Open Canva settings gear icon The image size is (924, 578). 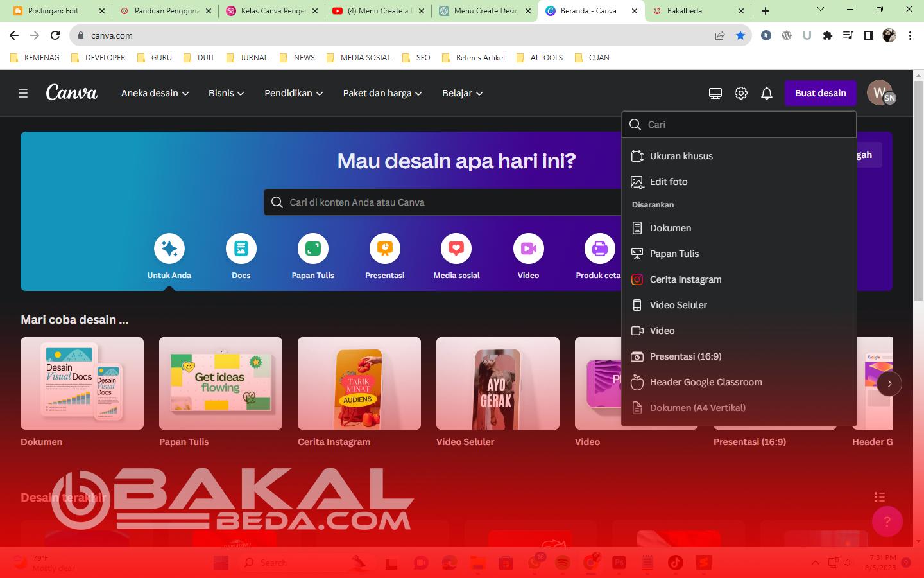click(x=741, y=93)
